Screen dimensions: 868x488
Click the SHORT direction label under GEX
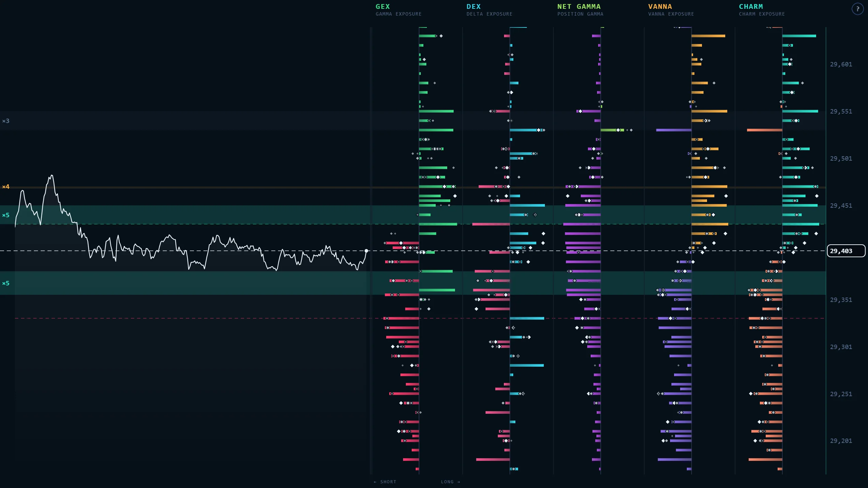click(x=385, y=482)
